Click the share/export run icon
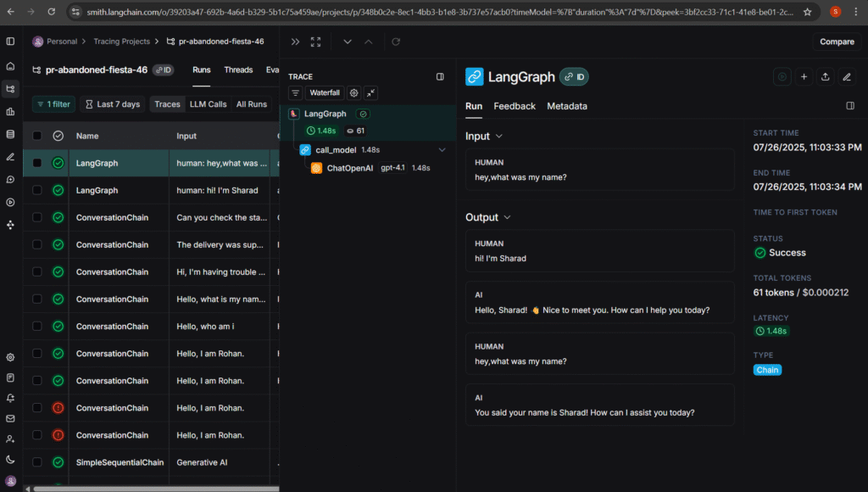 pyautogui.click(x=826, y=76)
